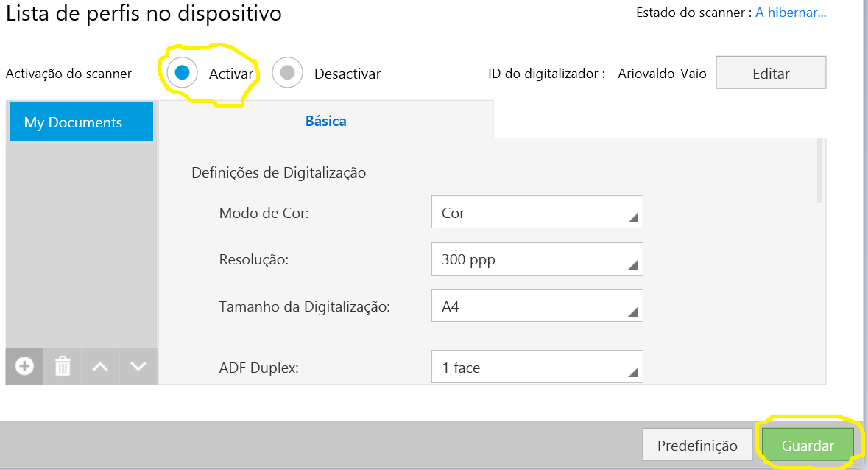Expand the ADF Duplex dropdown
This screenshot has height=470, width=868.
click(537, 367)
